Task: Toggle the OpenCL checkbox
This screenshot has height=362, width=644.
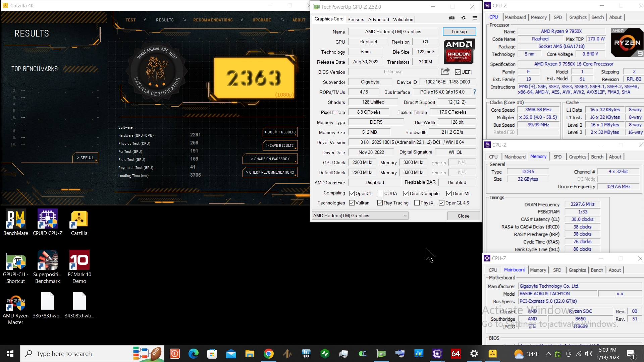Action: [352, 193]
